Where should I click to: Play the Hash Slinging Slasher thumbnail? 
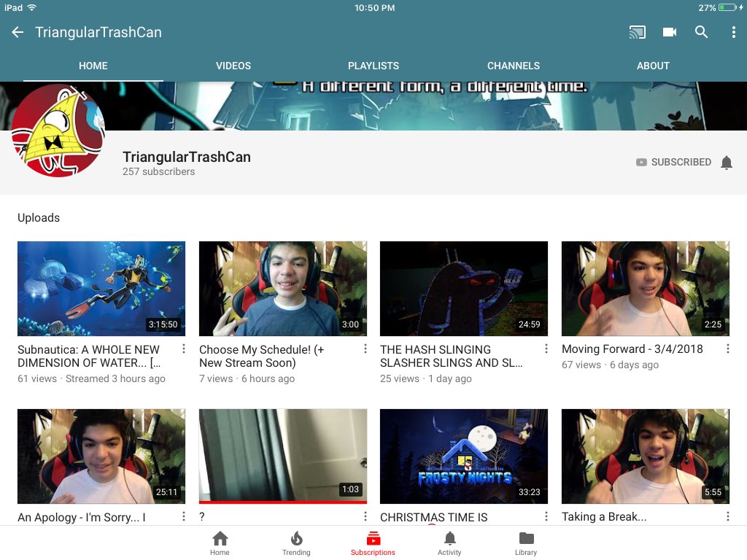click(x=464, y=289)
